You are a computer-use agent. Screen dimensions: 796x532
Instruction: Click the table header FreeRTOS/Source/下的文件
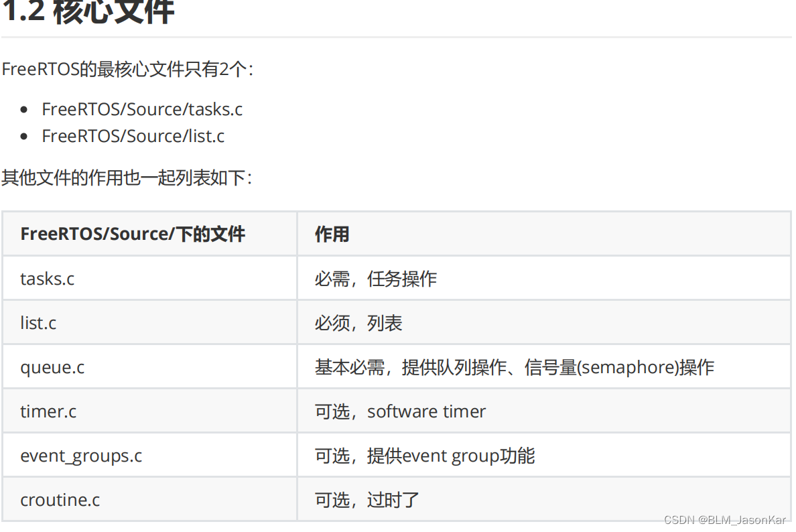[133, 234]
